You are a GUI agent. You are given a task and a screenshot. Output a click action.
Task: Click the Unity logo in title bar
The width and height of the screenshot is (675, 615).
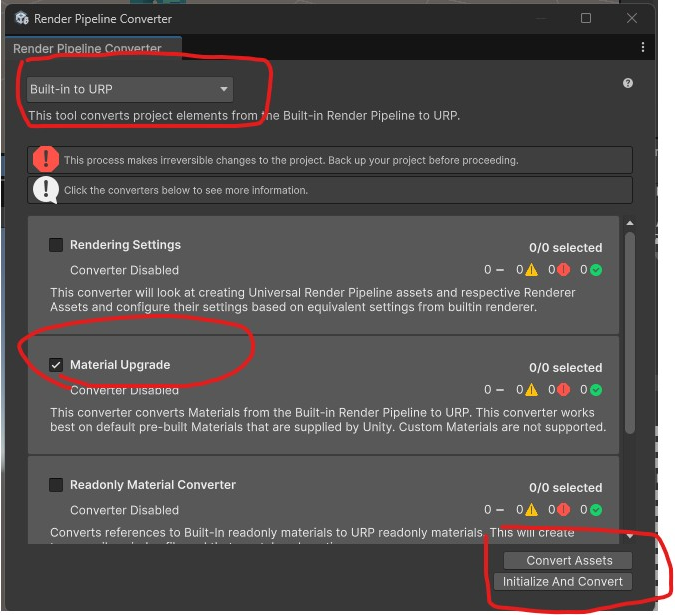click(22, 19)
